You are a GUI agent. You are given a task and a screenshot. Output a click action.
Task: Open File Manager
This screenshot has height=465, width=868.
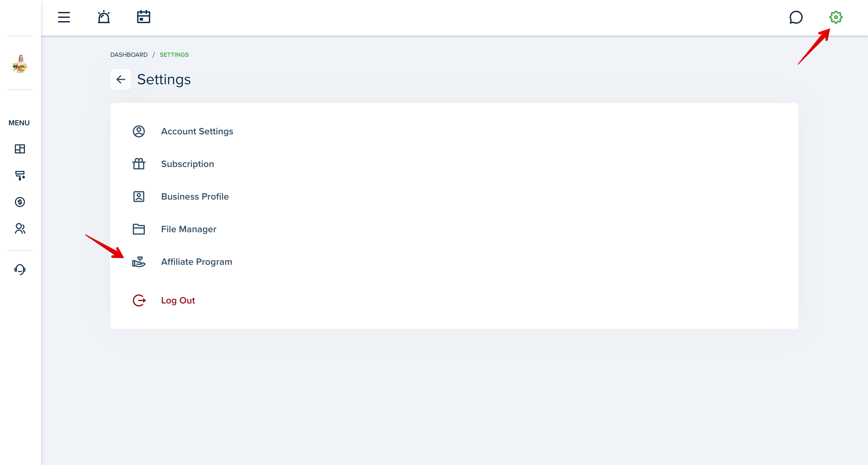[189, 229]
